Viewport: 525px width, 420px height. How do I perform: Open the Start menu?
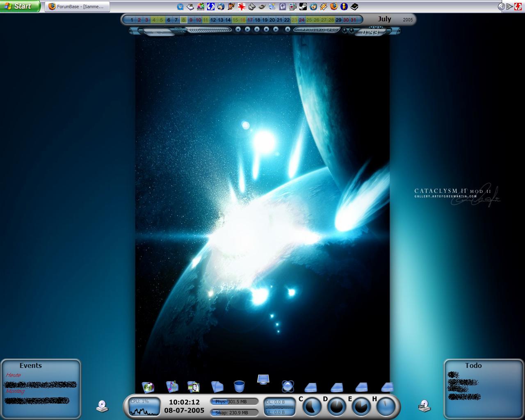(20, 6)
